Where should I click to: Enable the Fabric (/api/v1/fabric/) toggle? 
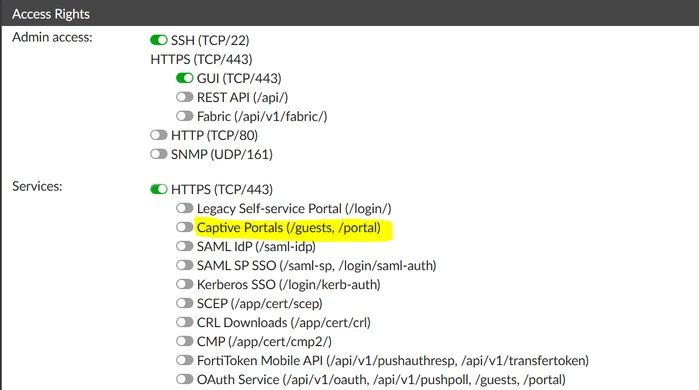point(185,116)
